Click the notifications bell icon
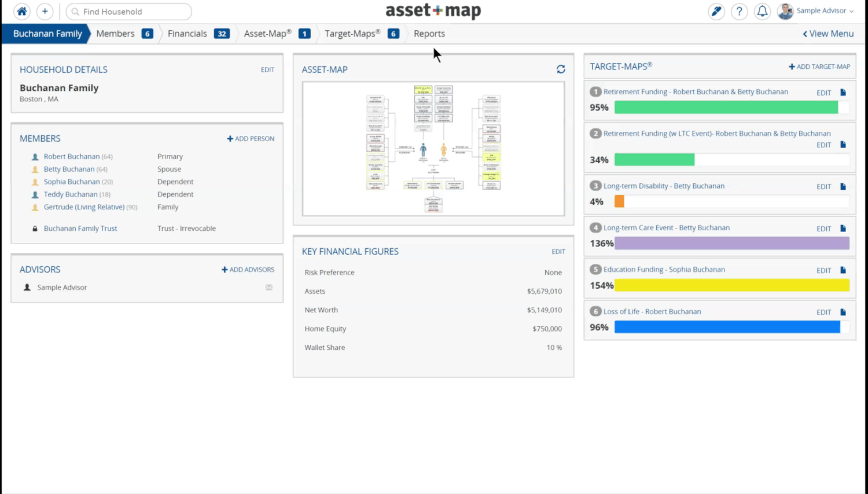 coord(762,11)
